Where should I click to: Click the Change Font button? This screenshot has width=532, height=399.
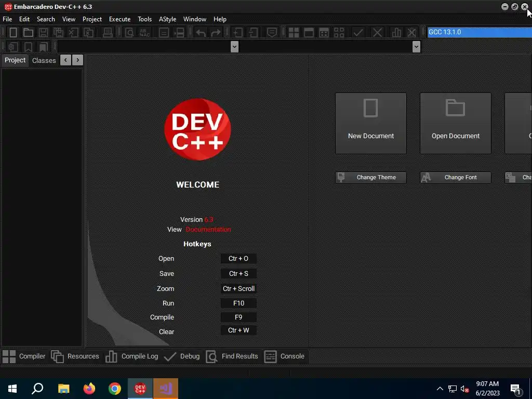(456, 178)
